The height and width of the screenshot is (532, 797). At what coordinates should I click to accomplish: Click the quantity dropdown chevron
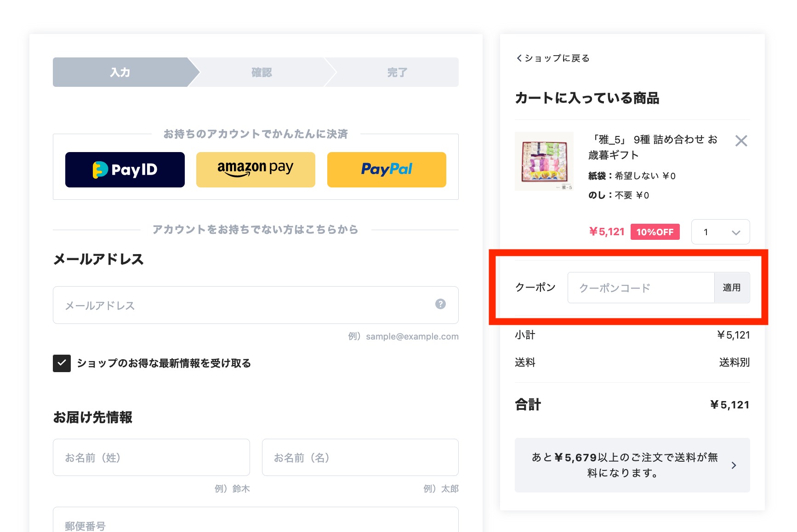[736, 232]
